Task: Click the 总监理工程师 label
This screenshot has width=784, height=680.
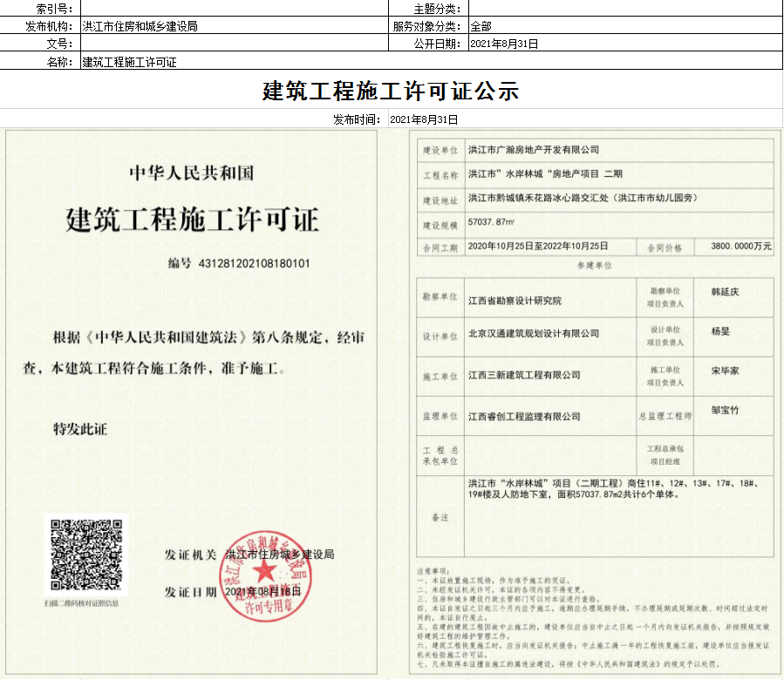Action: click(x=665, y=416)
